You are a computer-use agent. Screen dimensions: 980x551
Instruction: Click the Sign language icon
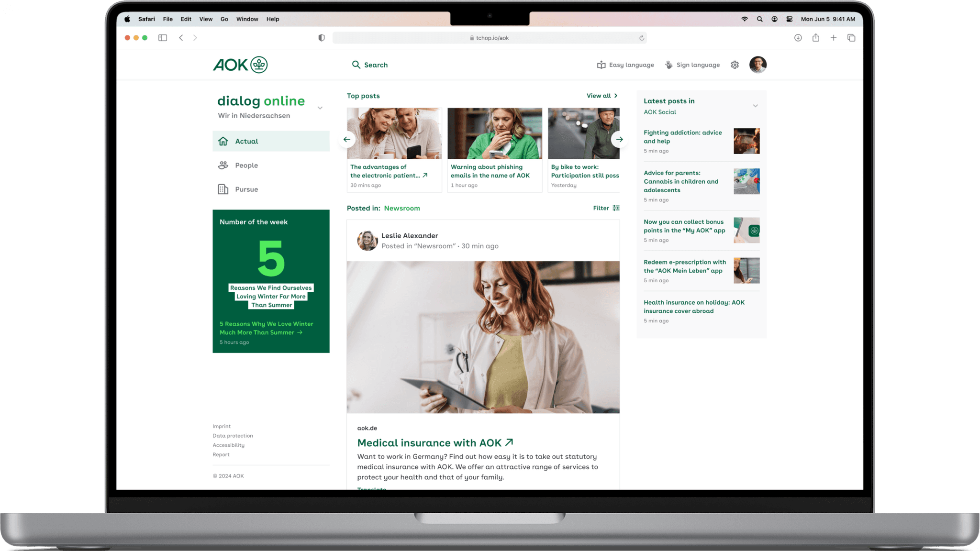coord(668,65)
